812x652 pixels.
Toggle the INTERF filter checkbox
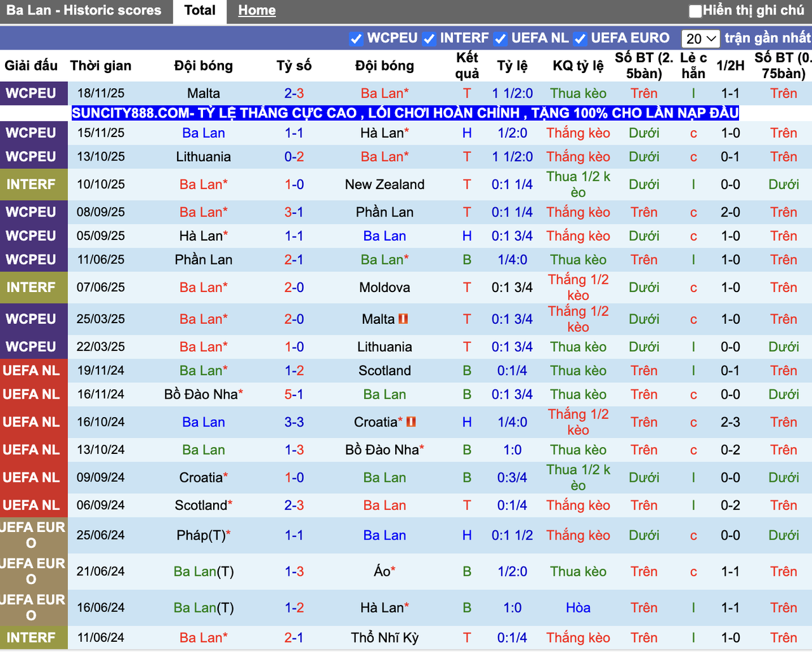429,39
